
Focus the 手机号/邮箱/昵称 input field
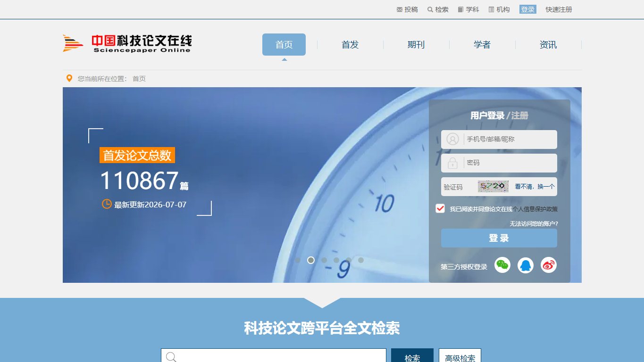pyautogui.click(x=499, y=140)
